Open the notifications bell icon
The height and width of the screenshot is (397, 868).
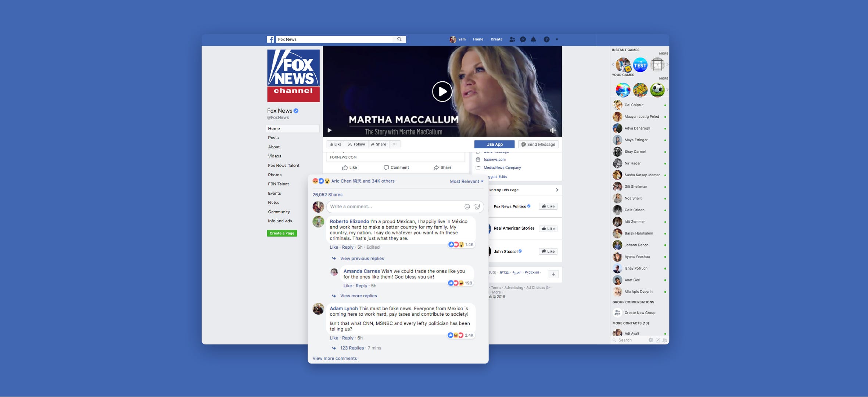point(533,39)
